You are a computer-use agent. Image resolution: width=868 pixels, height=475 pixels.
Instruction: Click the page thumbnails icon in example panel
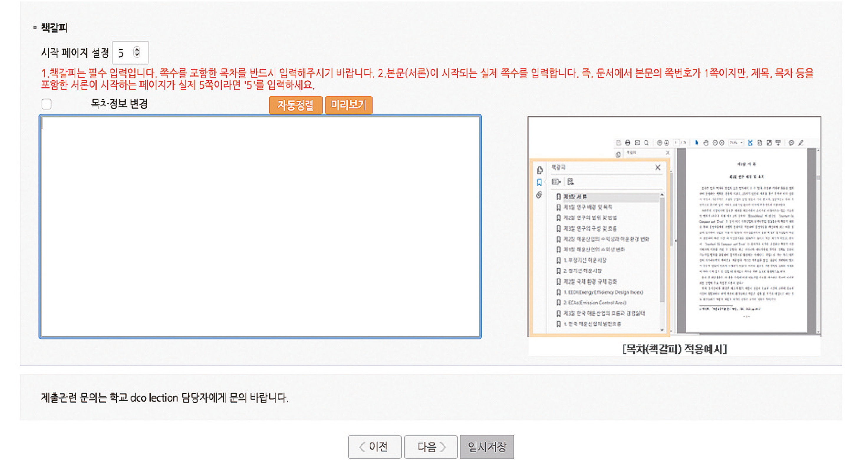(540, 170)
